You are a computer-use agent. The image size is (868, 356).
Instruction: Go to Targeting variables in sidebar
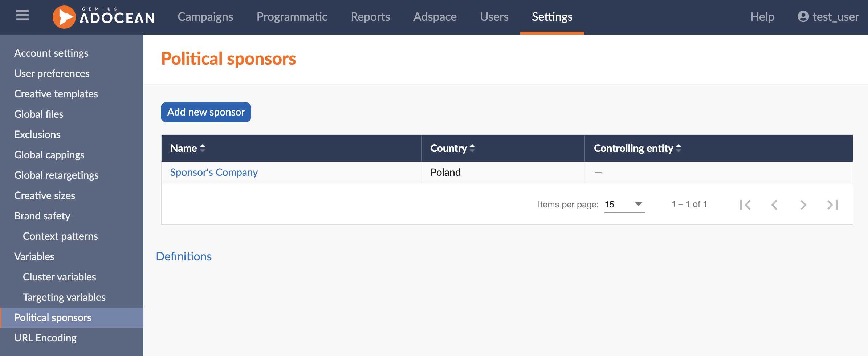tap(64, 297)
